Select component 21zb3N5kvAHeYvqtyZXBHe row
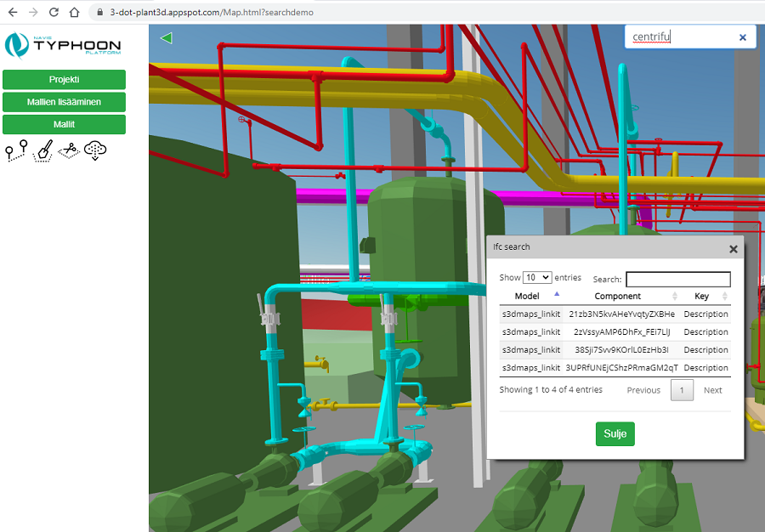 click(x=621, y=314)
